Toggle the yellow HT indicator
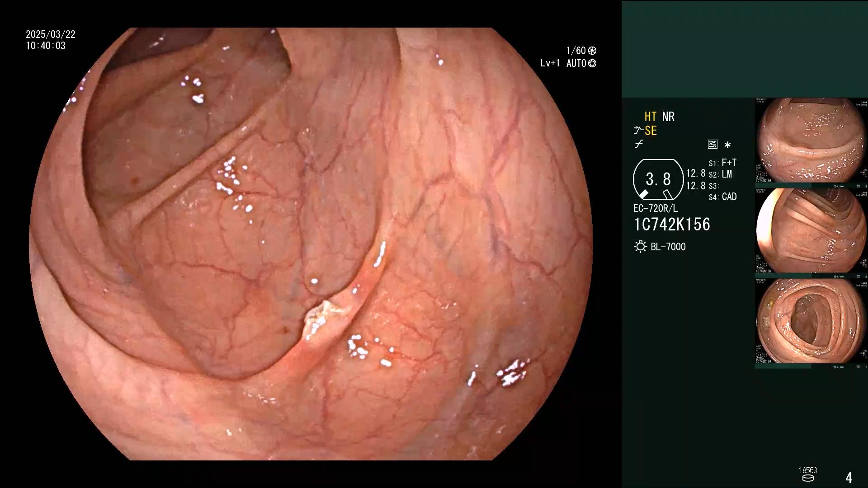Screen dimensions: 868x488 (651, 117)
